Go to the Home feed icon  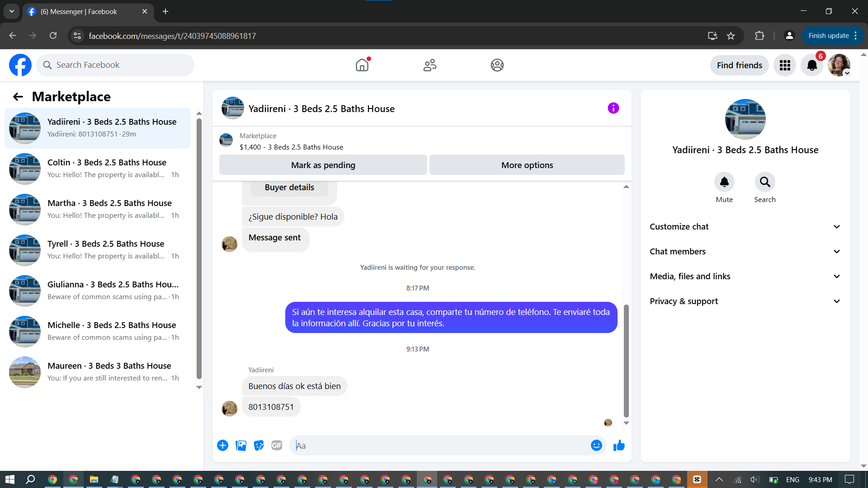pyautogui.click(x=362, y=65)
